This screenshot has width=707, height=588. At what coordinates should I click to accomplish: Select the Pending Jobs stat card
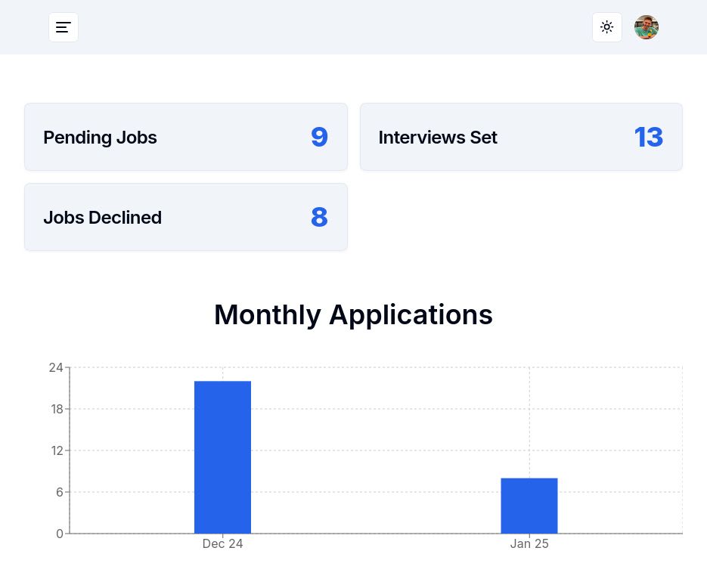tap(186, 137)
